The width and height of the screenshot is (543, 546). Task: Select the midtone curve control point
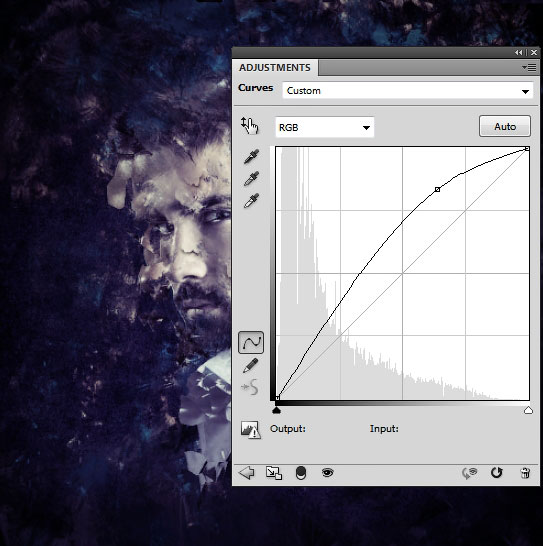tap(437, 189)
